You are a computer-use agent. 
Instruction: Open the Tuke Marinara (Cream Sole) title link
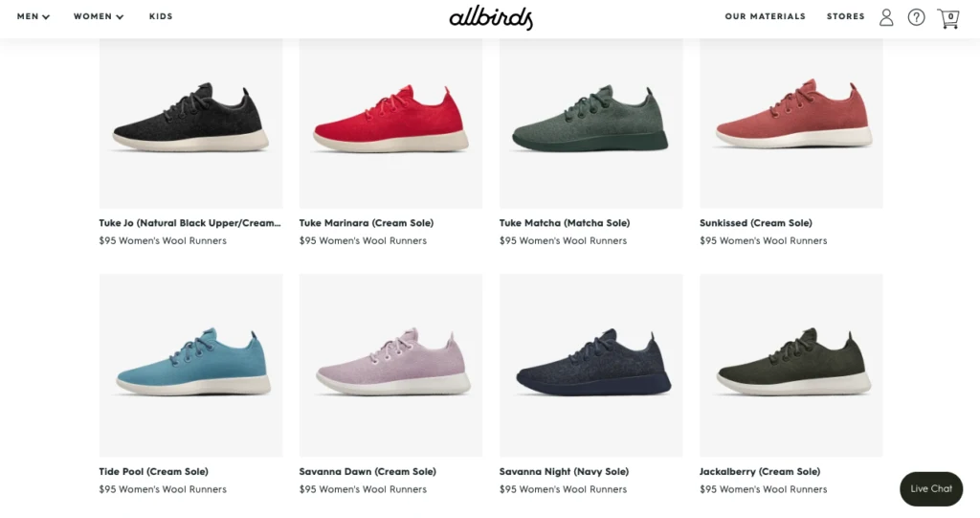[x=367, y=223]
